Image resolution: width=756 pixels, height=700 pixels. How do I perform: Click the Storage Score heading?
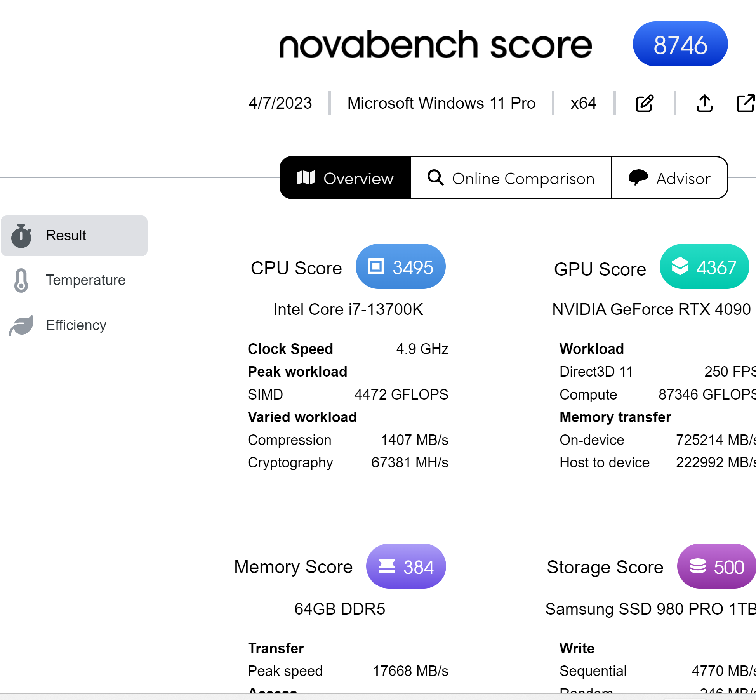(x=605, y=567)
